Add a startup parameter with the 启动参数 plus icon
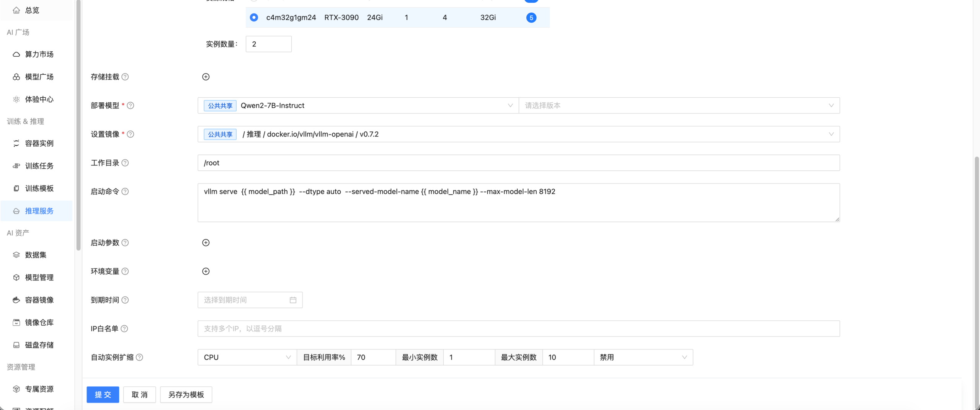The height and width of the screenshot is (410, 980). click(206, 243)
